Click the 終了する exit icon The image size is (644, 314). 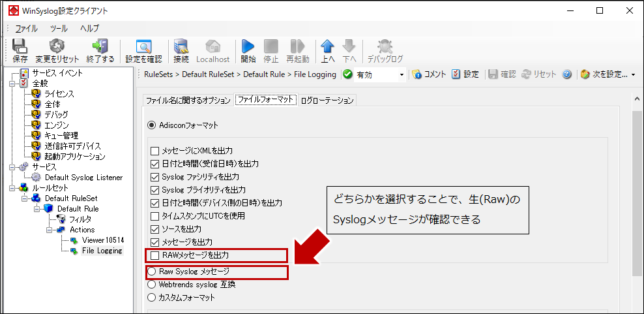click(100, 46)
